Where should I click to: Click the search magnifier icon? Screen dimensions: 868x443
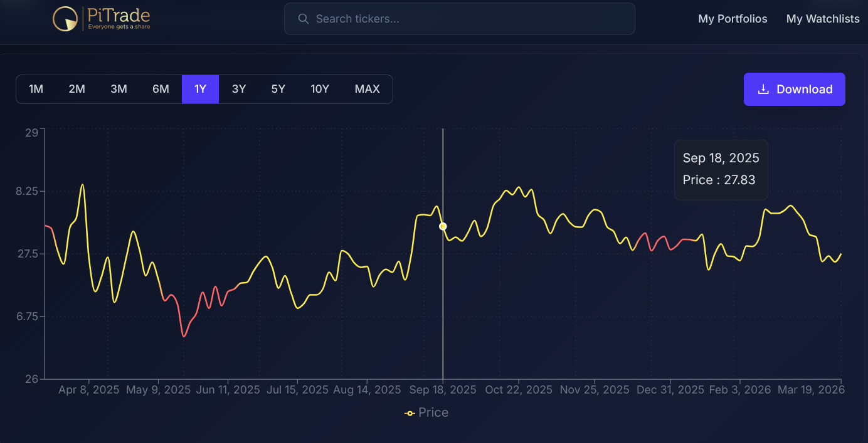[304, 19]
